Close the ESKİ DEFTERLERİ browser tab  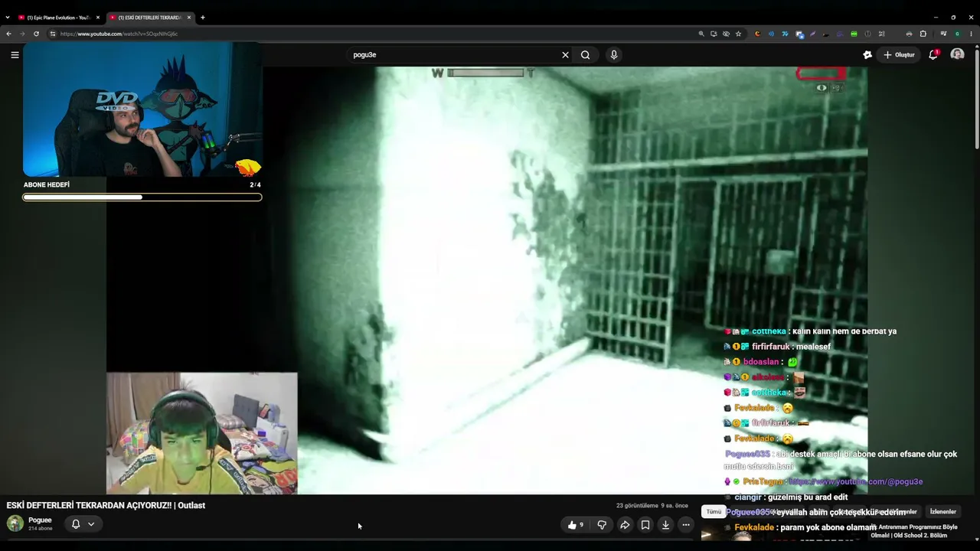189,18
